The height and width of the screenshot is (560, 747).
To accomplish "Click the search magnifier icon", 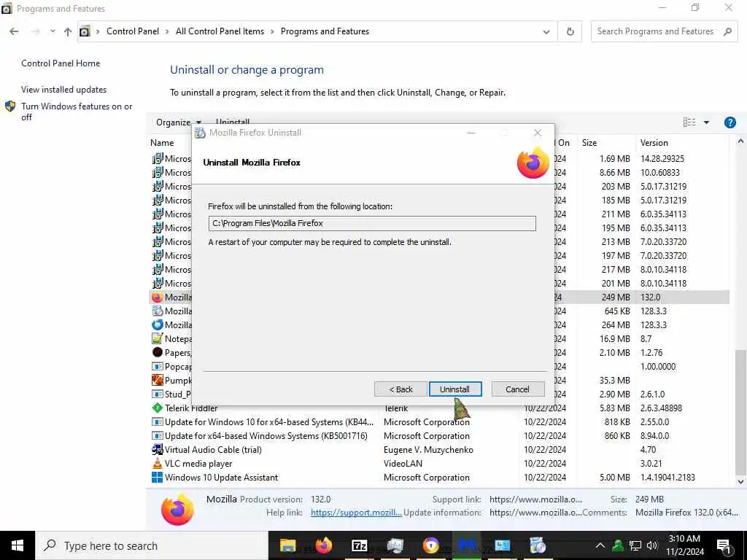I will (x=727, y=31).
